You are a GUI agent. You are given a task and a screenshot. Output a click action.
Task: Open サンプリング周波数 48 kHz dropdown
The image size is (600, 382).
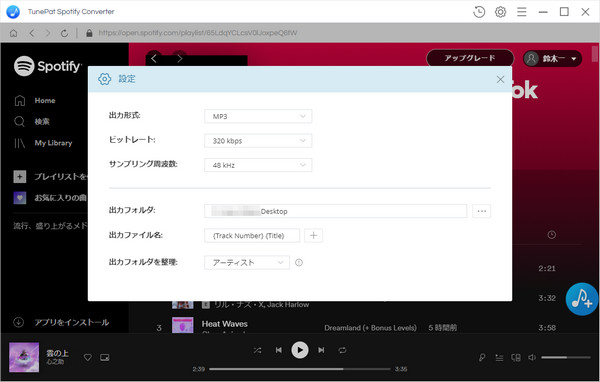[x=258, y=165]
